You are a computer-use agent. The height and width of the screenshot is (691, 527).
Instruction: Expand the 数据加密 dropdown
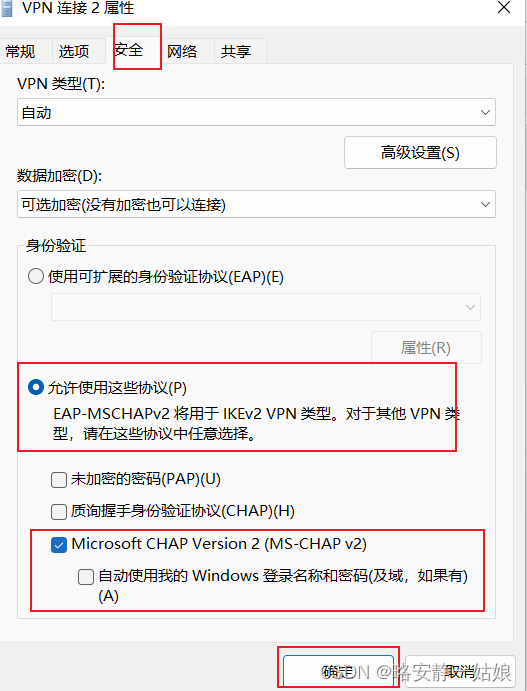[x=256, y=204]
